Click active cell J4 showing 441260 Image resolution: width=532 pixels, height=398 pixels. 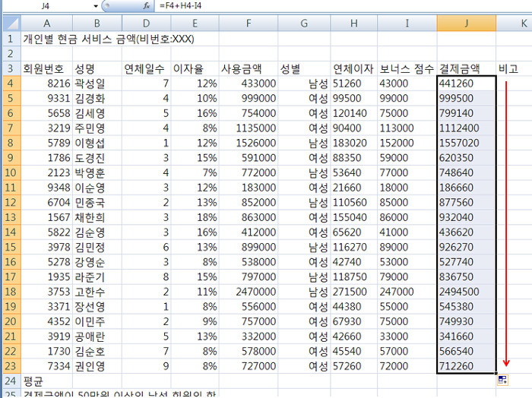[467, 84]
